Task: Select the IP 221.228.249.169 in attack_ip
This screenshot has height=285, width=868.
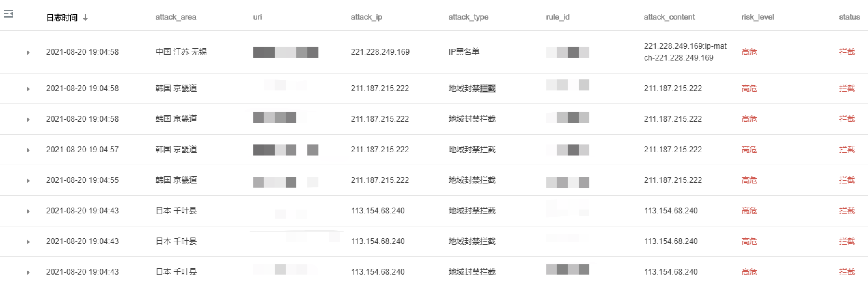Action: [x=380, y=52]
